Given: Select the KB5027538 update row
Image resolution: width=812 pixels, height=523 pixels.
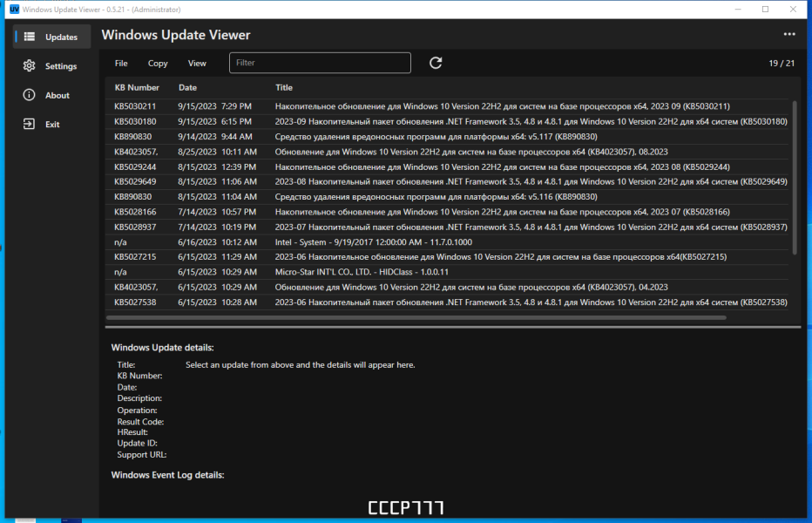Looking at the screenshot, I should (x=448, y=302).
